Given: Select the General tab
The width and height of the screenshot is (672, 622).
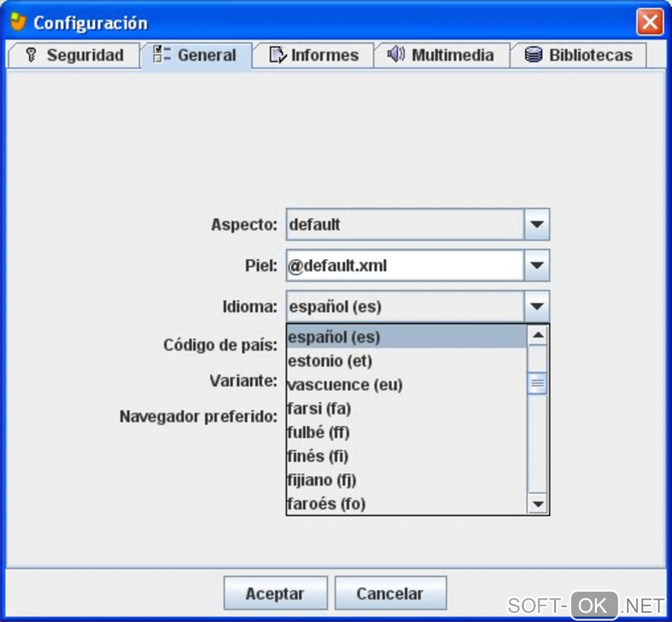Looking at the screenshot, I should click(x=196, y=55).
